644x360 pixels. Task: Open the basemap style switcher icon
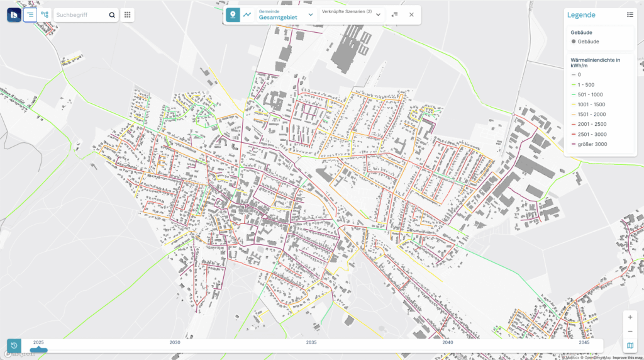[x=630, y=346]
